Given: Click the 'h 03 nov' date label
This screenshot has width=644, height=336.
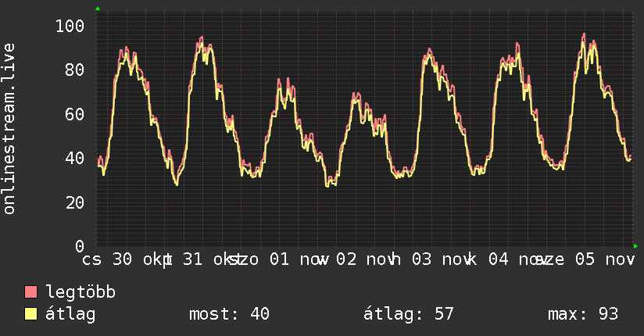Looking at the screenshot, I should click(x=431, y=259).
